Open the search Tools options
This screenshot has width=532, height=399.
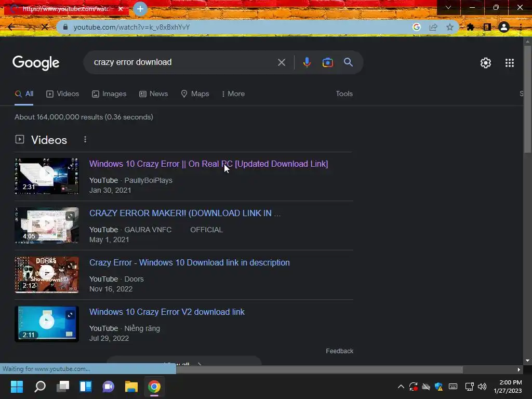click(x=344, y=94)
